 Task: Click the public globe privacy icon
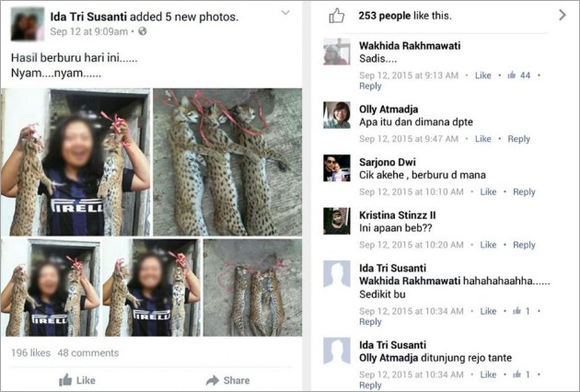[x=143, y=31]
